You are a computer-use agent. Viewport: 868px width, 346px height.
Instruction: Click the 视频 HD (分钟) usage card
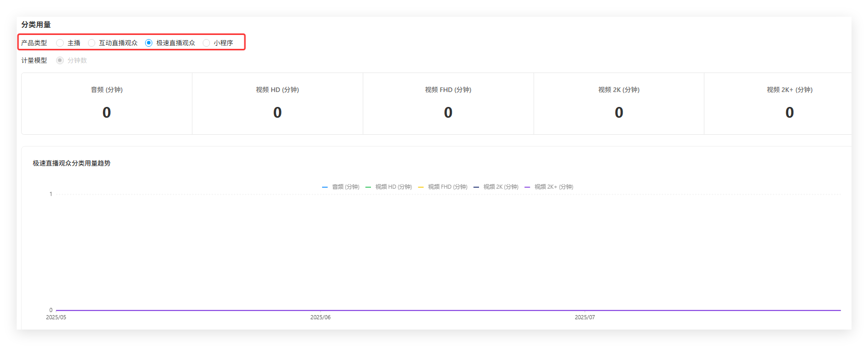coord(277,104)
